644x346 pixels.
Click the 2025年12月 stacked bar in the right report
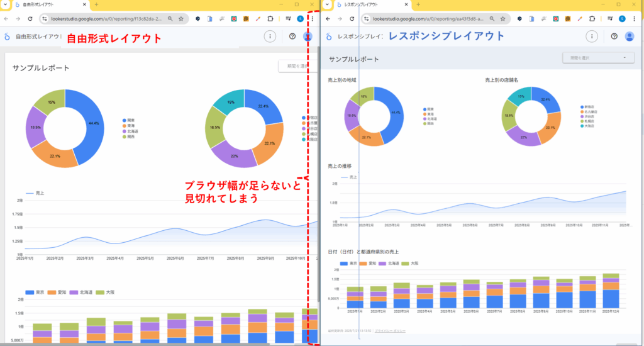tap(611, 291)
